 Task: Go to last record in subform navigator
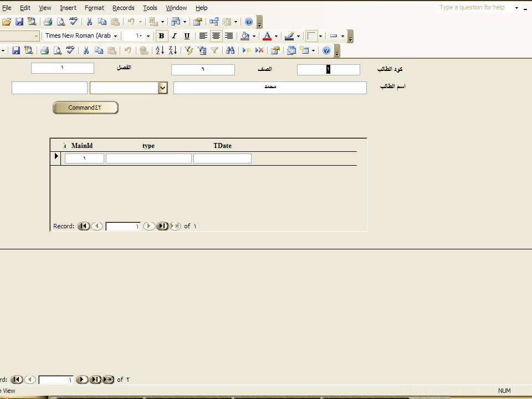coord(162,226)
